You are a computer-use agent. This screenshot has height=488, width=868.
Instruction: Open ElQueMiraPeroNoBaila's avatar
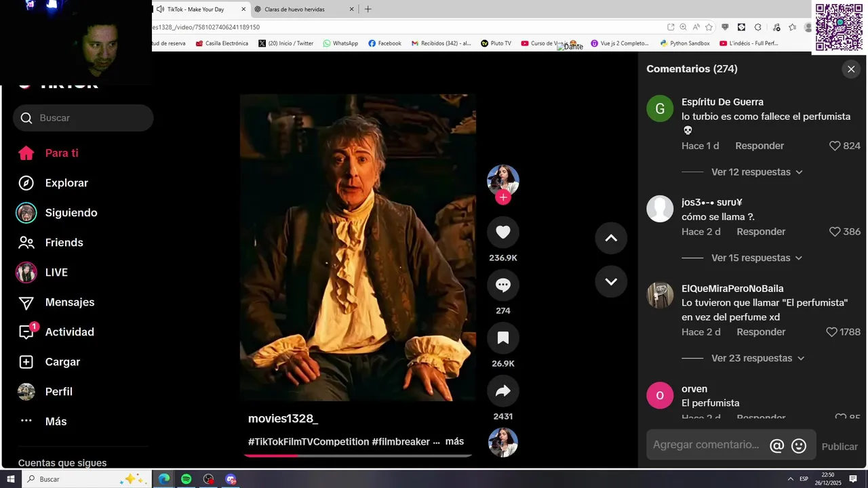[x=660, y=295]
